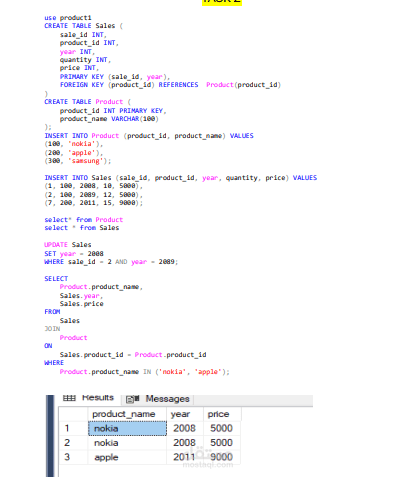
Task: Click the (300, 'samsung') values line
Action: (78, 161)
